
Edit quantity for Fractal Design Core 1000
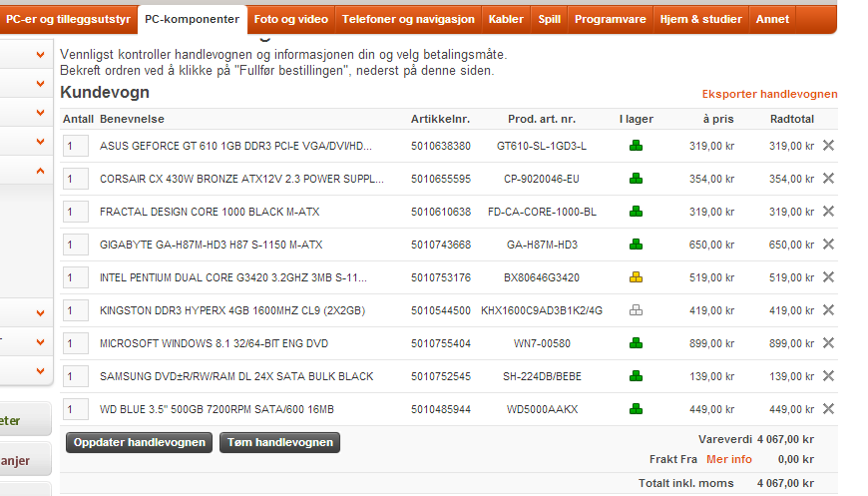[76, 212]
